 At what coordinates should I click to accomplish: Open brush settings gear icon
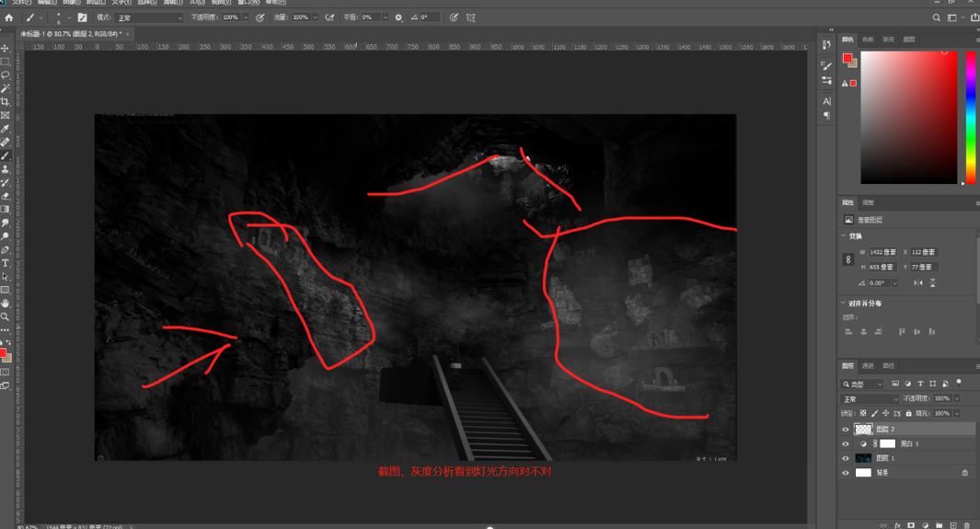(x=398, y=17)
